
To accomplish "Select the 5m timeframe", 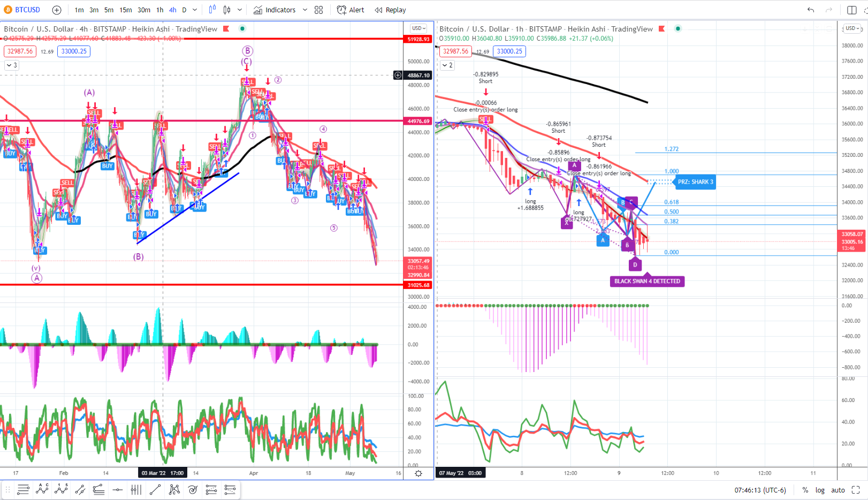I will (109, 10).
